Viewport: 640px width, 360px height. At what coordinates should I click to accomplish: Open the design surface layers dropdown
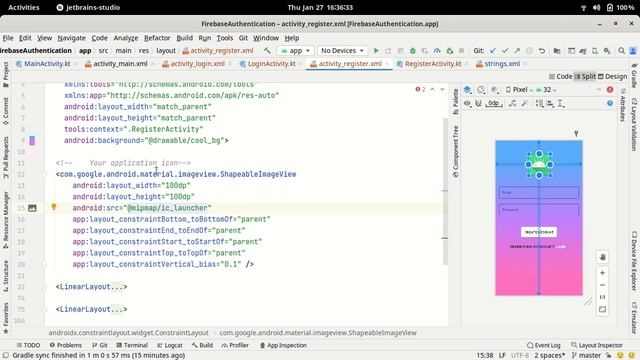(468, 90)
